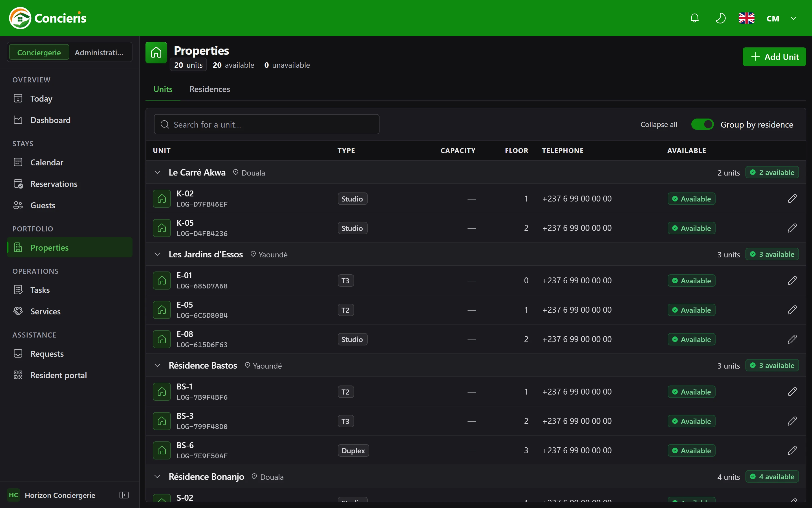Image resolution: width=812 pixels, height=508 pixels.
Task: Click the Studio type tag of K-05
Action: [352, 228]
